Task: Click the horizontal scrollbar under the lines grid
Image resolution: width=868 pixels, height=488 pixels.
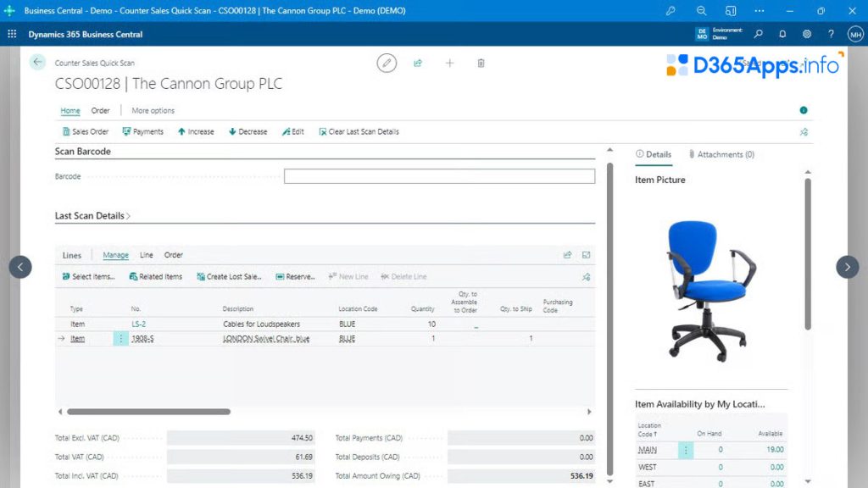Action: (148, 412)
